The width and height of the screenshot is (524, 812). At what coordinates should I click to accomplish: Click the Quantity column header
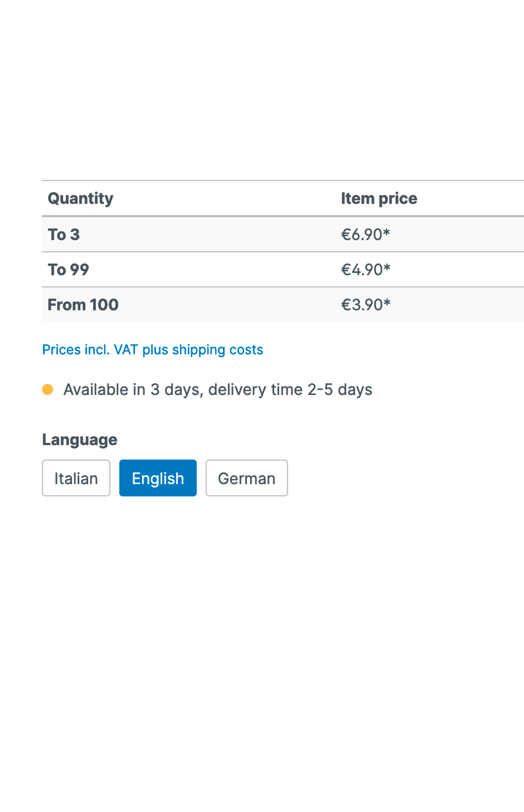(80, 198)
